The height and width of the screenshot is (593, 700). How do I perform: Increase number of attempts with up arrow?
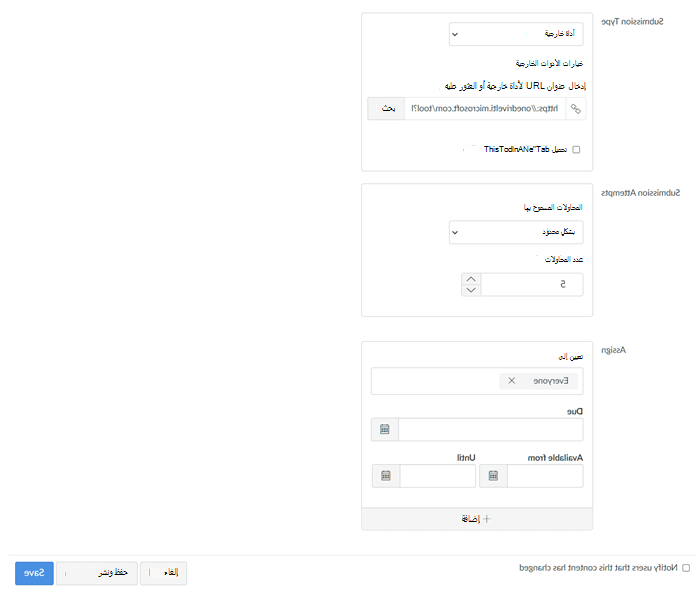471,279
